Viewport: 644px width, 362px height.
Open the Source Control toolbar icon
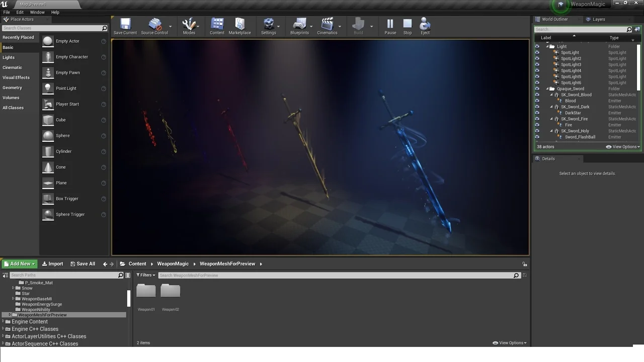click(154, 25)
